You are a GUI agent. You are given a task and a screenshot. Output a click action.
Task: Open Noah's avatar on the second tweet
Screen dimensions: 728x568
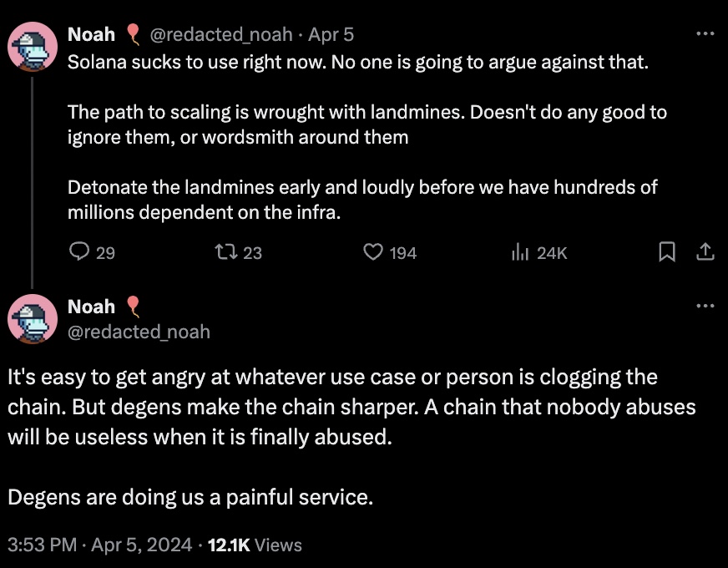click(33, 319)
